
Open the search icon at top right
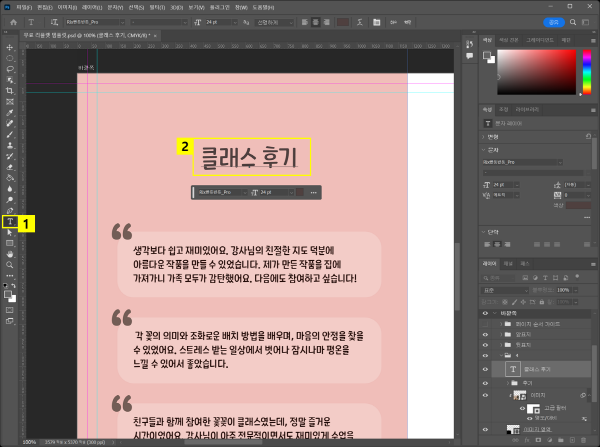(571, 20)
